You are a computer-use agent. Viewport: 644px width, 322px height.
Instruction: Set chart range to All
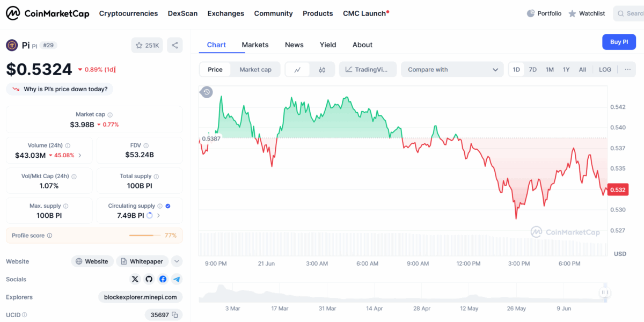tap(582, 69)
